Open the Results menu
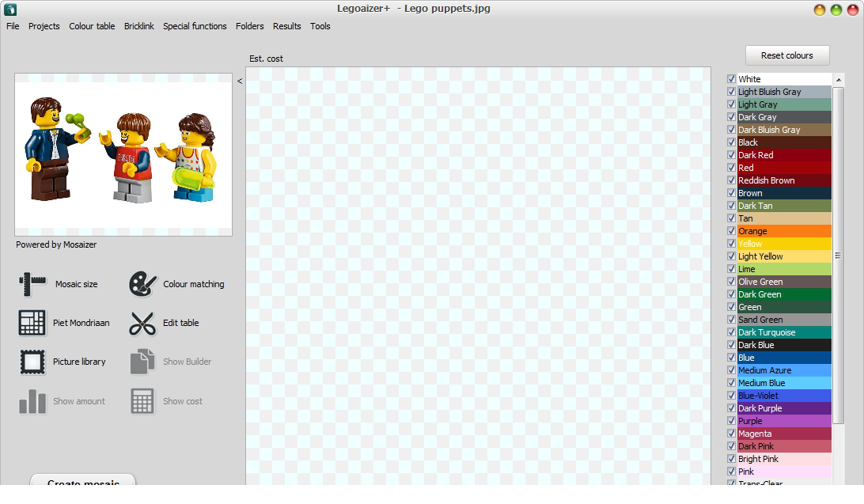This screenshot has height=504, width=864. click(x=286, y=26)
